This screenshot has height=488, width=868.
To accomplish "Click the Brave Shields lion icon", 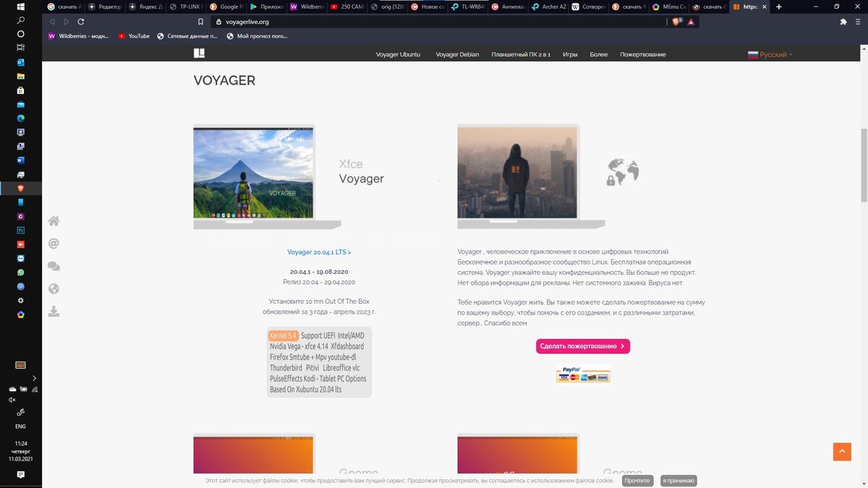I will 677,22.
